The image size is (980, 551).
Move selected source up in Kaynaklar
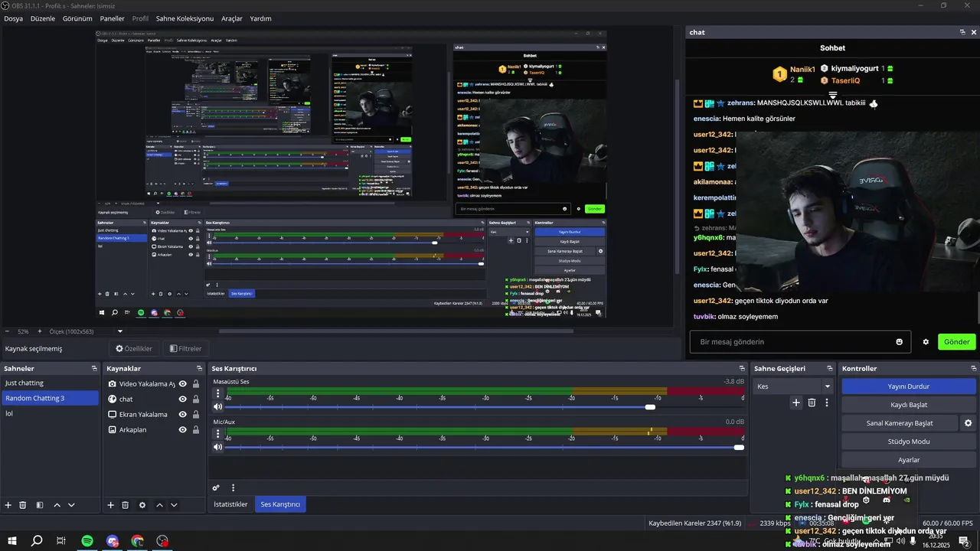159,505
